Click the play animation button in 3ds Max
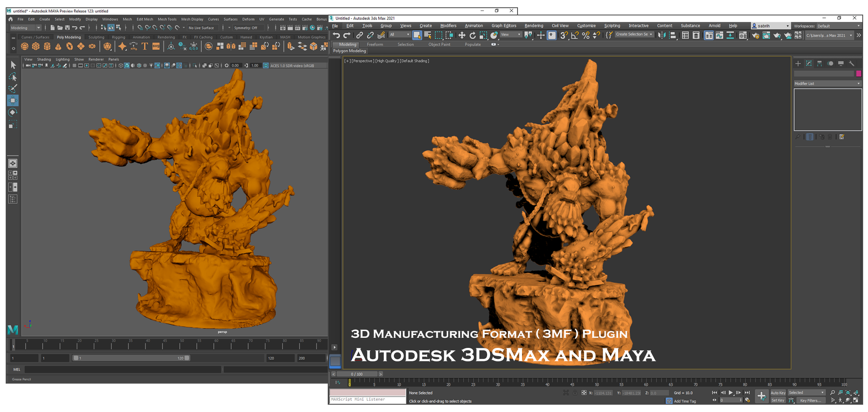Image resolution: width=868 pixels, height=412 pixels. (730, 393)
